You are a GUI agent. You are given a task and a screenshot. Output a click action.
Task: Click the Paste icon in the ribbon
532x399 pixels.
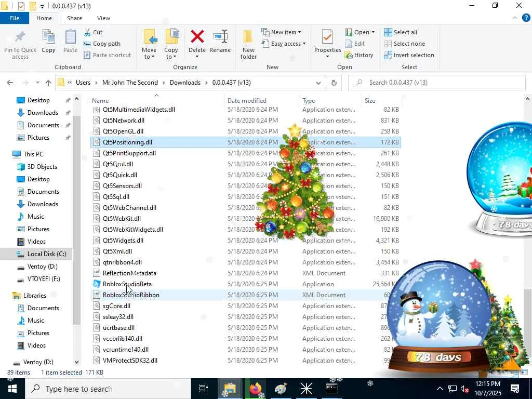[70, 42]
